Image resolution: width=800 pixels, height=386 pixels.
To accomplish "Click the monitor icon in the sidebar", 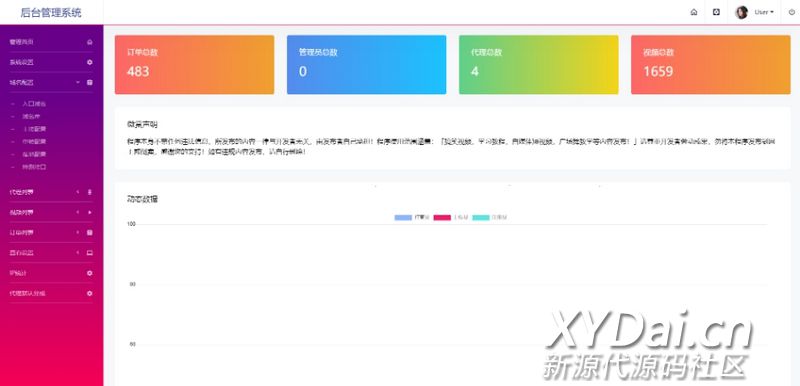I will [x=90, y=252].
